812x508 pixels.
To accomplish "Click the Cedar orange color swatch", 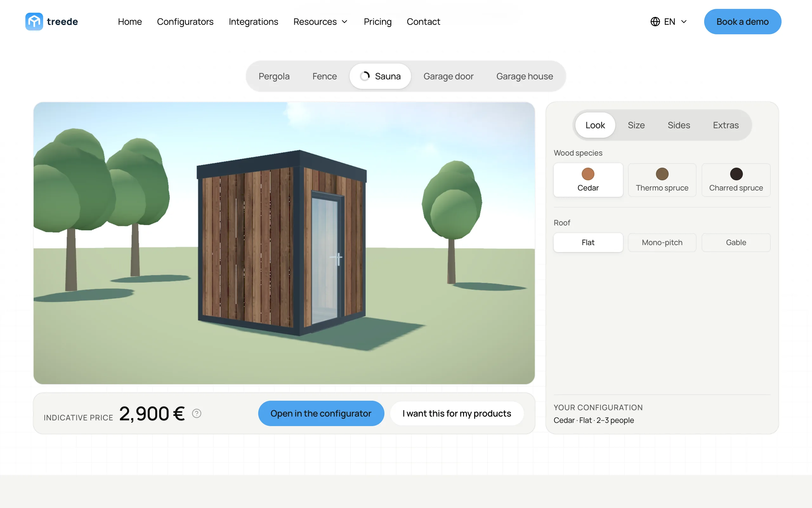I will point(588,174).
